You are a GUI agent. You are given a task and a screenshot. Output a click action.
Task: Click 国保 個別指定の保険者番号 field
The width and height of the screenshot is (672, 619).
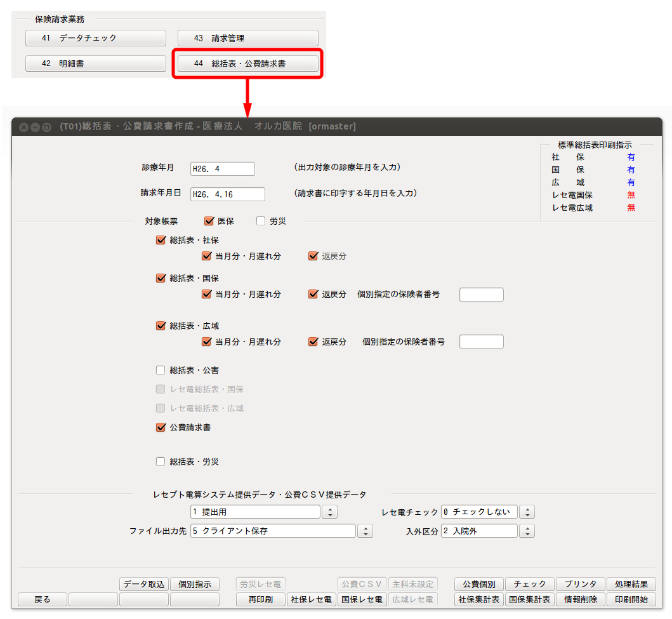(481, 295)
